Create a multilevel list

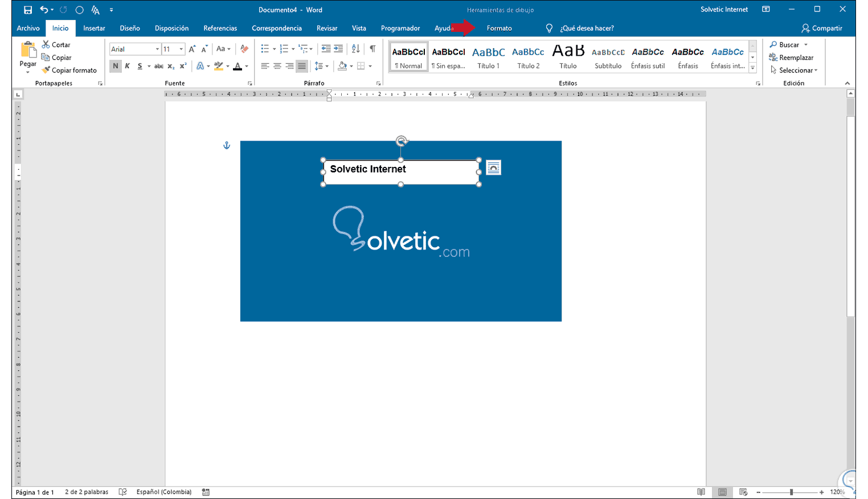click(304, 49)
